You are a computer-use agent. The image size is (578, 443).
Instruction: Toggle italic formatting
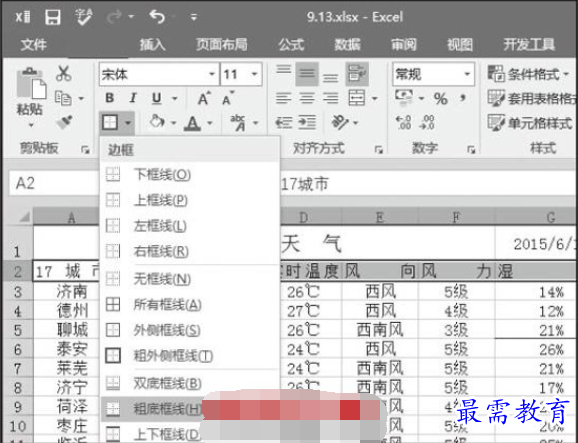pyautogui.click(x=133, y=98)
